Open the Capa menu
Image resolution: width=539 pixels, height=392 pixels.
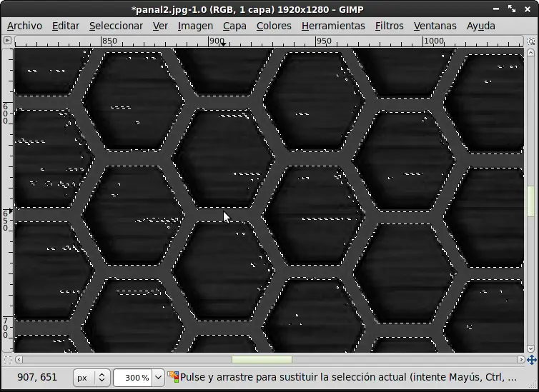tap(234, 26)
